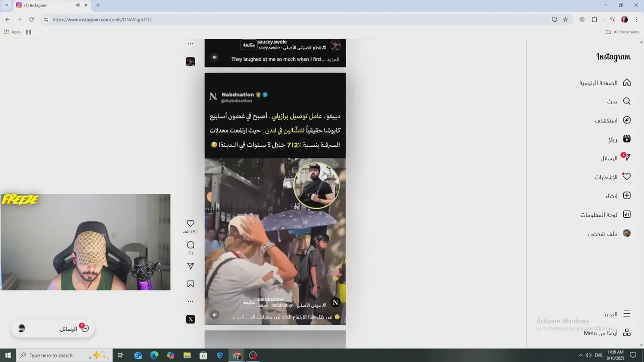The width and height of the screenshot is (644, 362).
Task: Bookmark this page with the star icon
Action: 566,20
